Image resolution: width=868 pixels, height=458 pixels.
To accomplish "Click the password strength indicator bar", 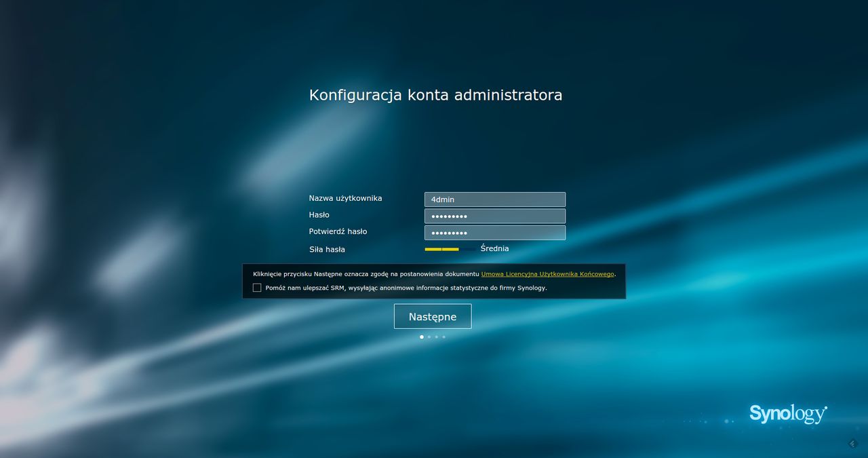I will pyautogui.click(x=450, y=249).
